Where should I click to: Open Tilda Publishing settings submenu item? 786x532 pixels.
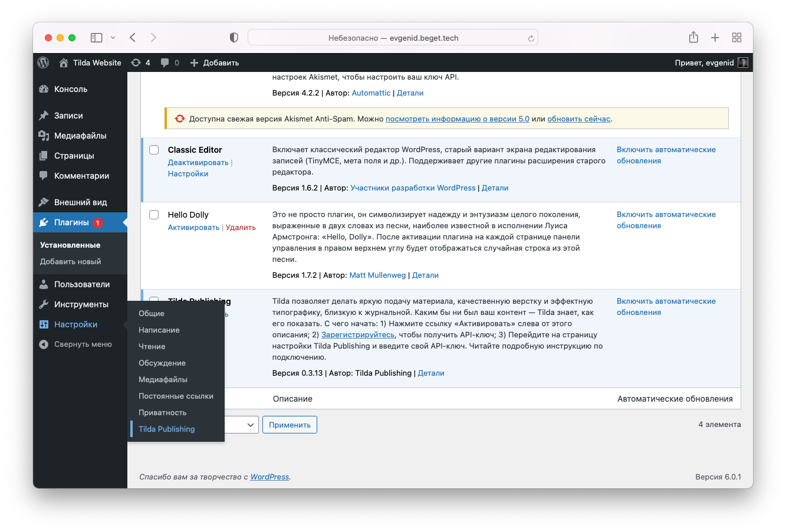167,429
